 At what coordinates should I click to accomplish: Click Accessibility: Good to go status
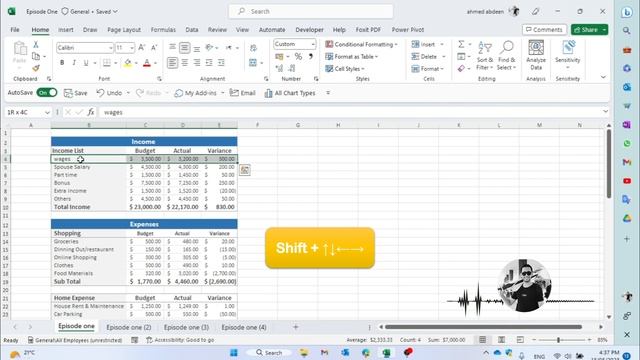180,340
